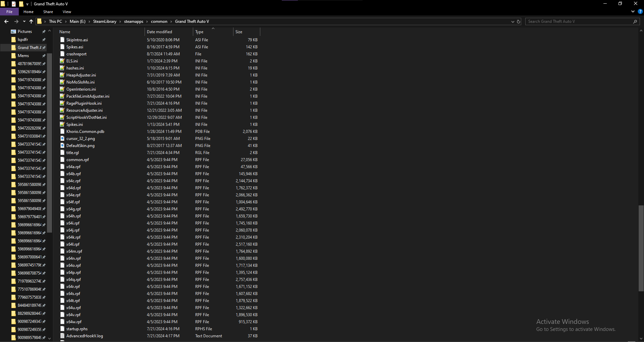
Task: Expand the chevron after SteamLibrary breadcrumb
Action: tap(120, 21)
